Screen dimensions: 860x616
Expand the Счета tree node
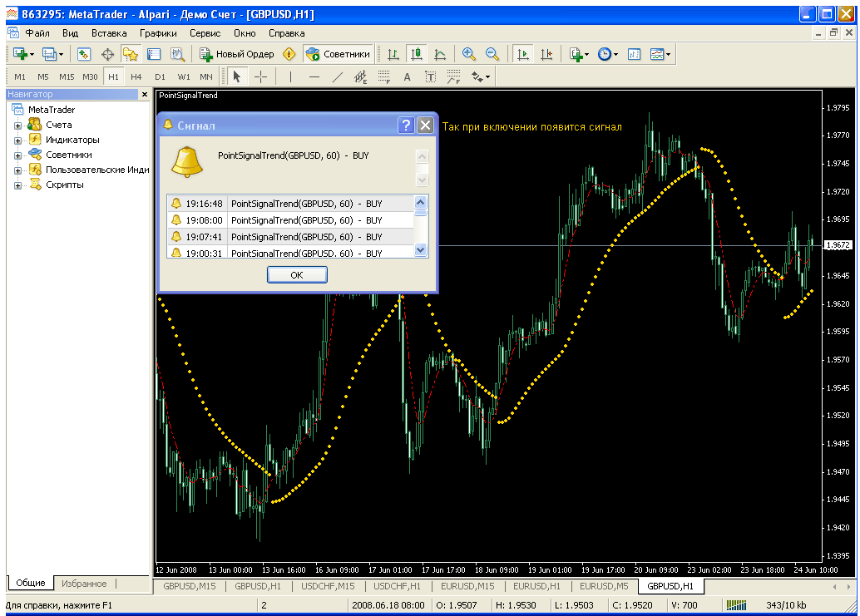pos(17,126)
